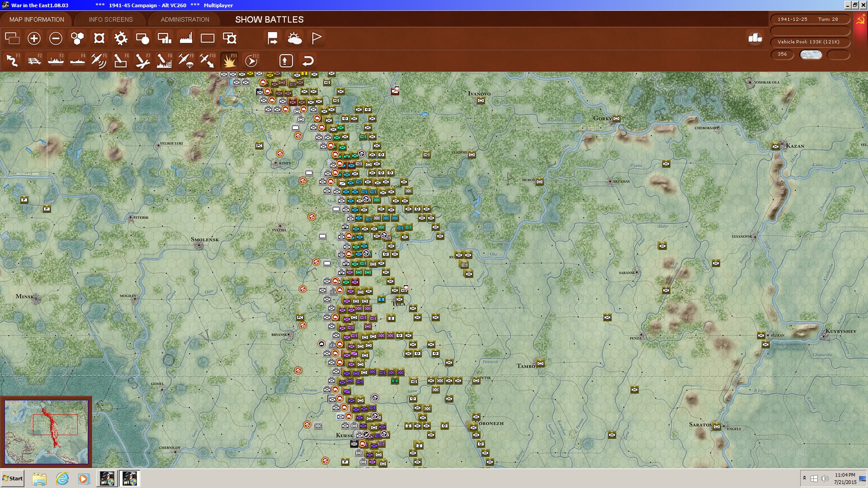The height and width of the screenshot is (488, 868).
Task: Switch to the Info Screens tab
Action: coord(111,19)
